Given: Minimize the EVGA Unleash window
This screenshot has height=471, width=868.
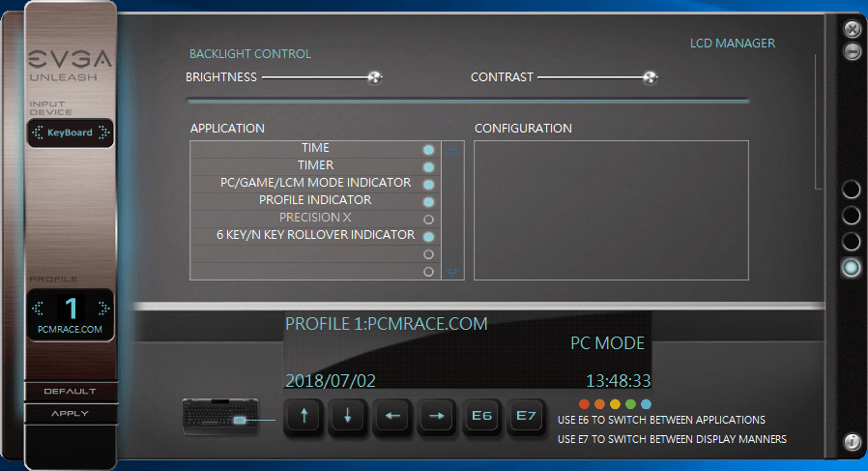Looking at the screenshot, I should point(852,51).
